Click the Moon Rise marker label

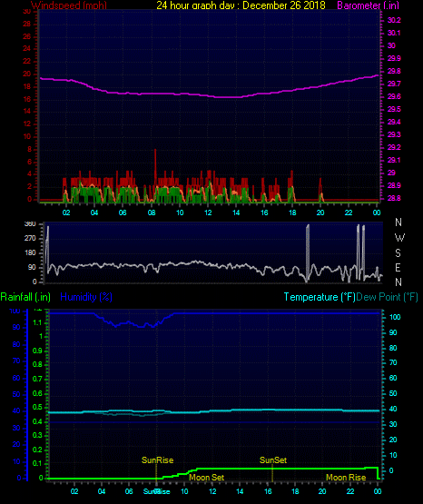pos(346,478)
